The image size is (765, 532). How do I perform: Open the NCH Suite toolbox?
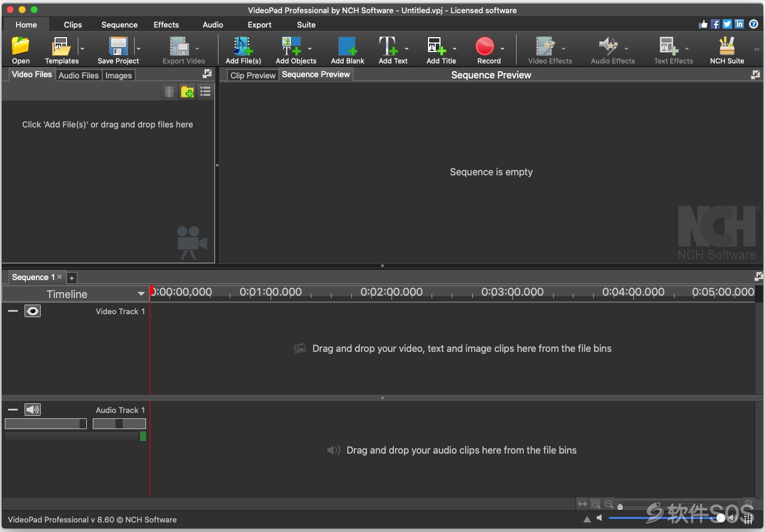click(x=727, y=51)
